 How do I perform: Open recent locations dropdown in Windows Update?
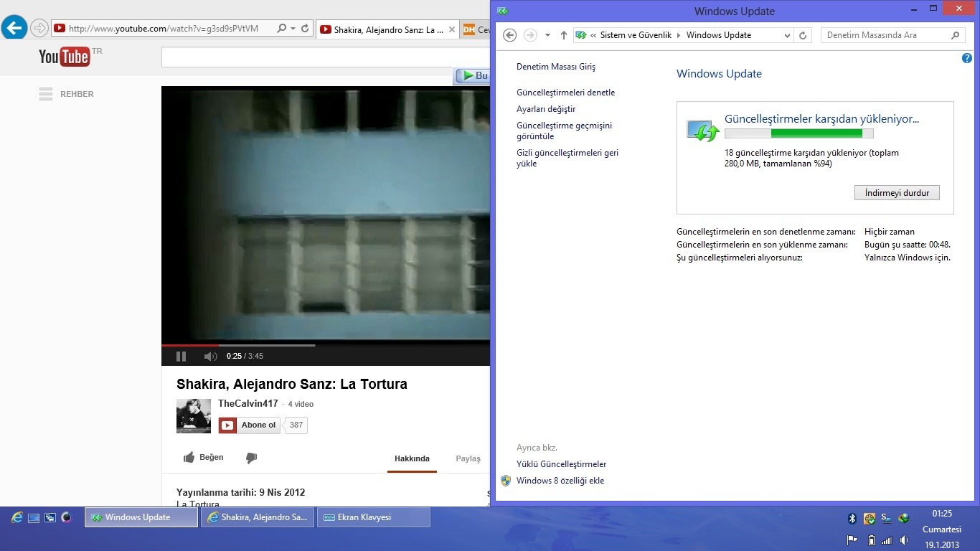[x=547, y=35]
